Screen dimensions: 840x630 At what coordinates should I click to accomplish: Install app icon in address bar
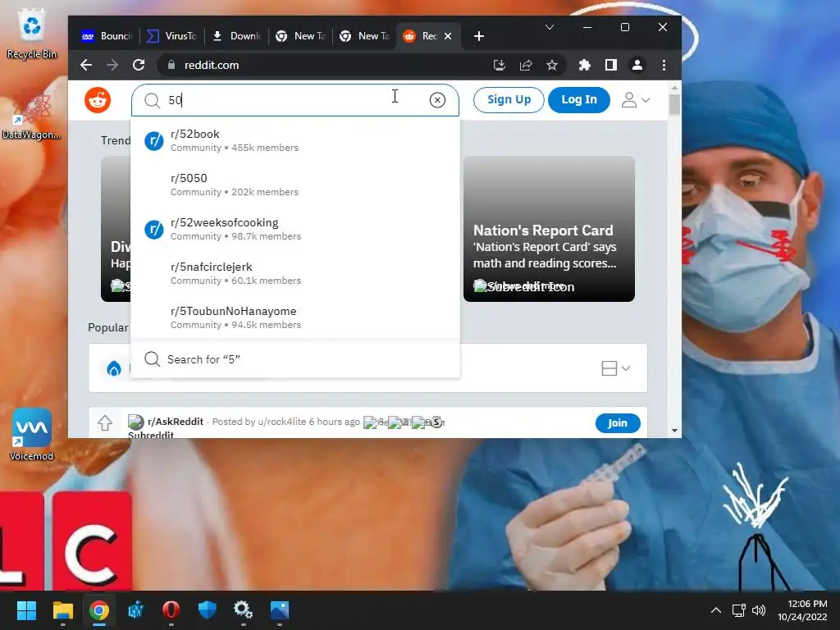[499, 65]
